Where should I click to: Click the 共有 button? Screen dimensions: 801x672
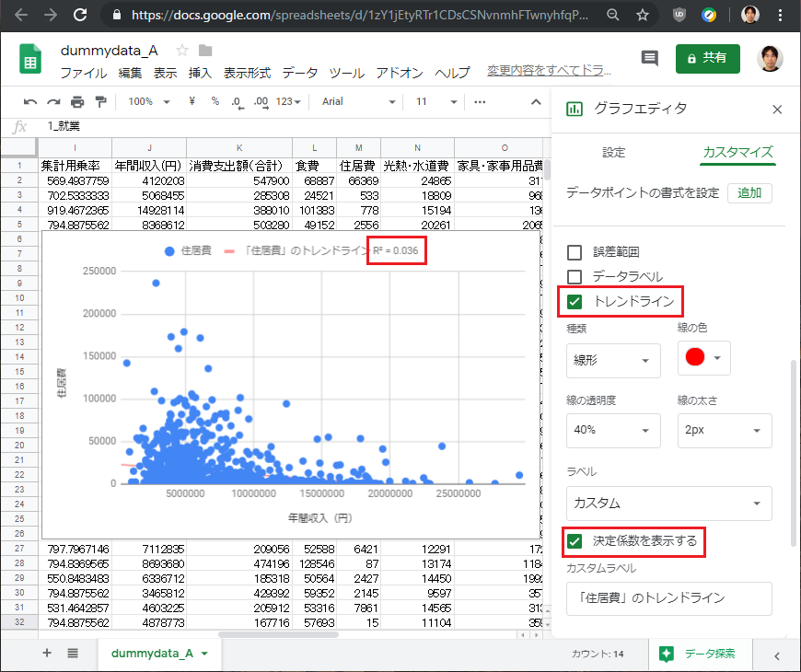(x=707, y=57)
